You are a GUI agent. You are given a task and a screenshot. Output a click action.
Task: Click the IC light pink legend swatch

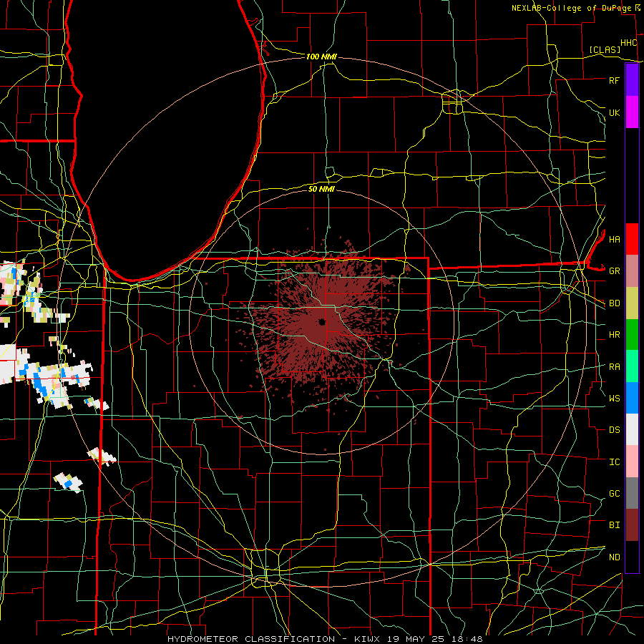point(632,462)
